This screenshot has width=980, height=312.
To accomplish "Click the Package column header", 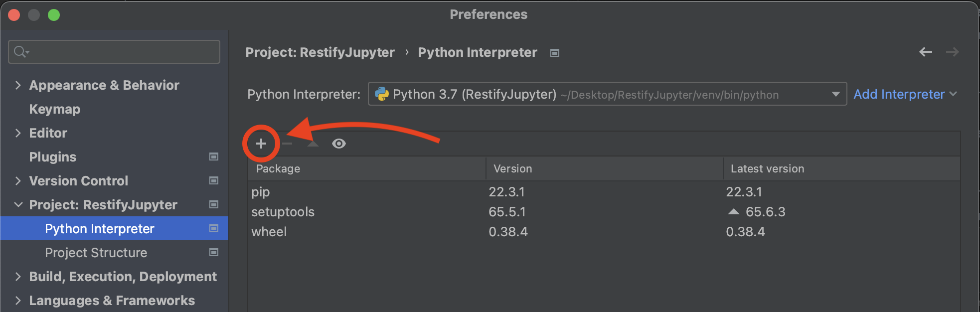I will pyautogui.click(x=366, y=168).
